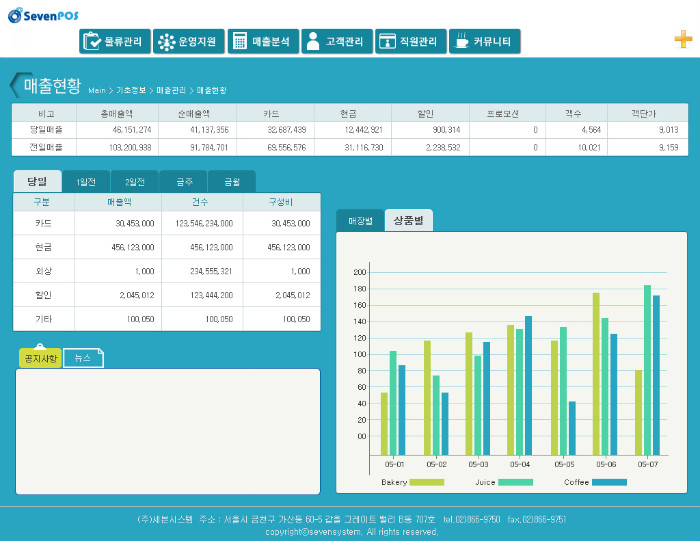Click the 매출관리 breadcrumb link
This screenshot has height=541, width=700.
(171, 91)
